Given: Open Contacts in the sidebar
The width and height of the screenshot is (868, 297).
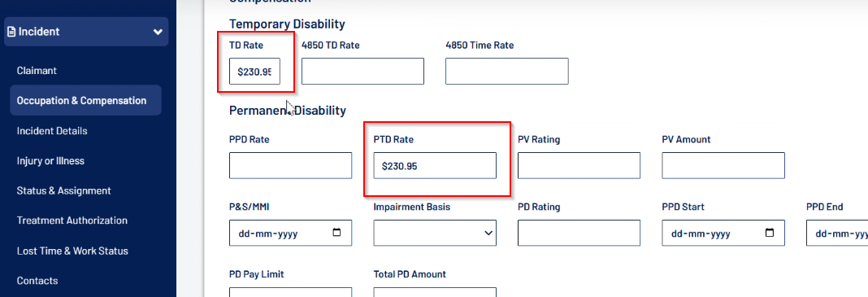Looking at the screenshot, I should pos(37,281).
